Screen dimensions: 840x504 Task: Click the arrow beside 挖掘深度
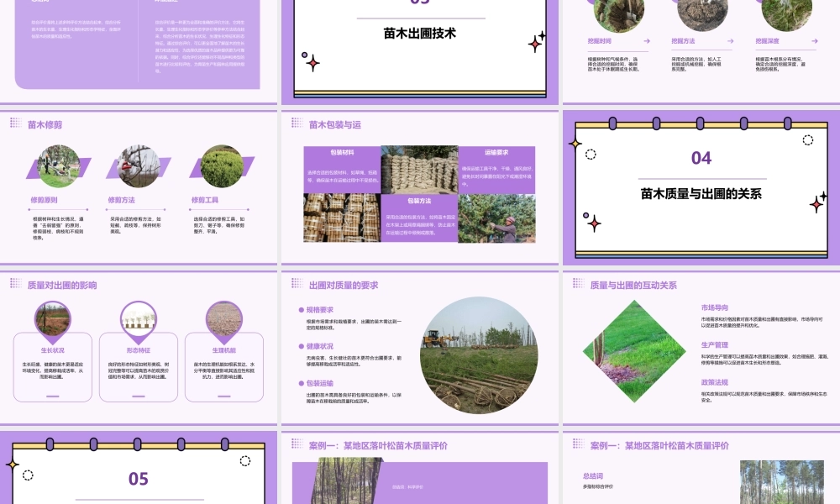pyautogui.click(x=814, y=40)
